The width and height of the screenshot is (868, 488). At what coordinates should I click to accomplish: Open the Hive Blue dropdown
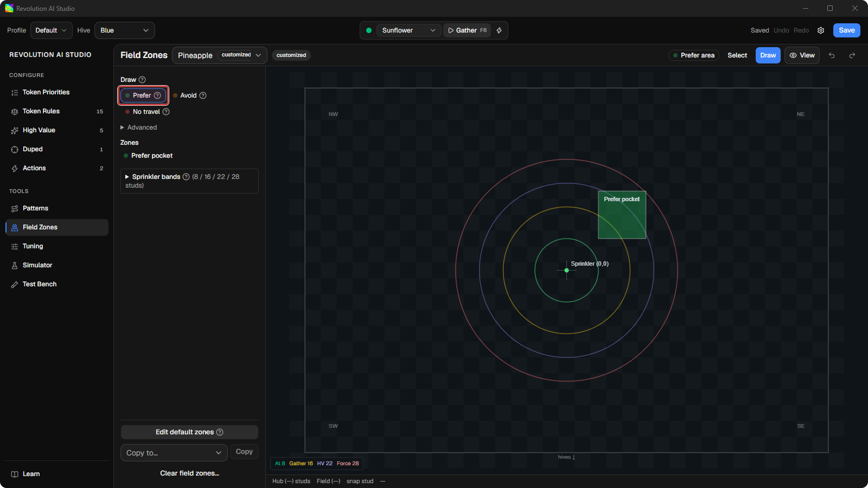125,30
